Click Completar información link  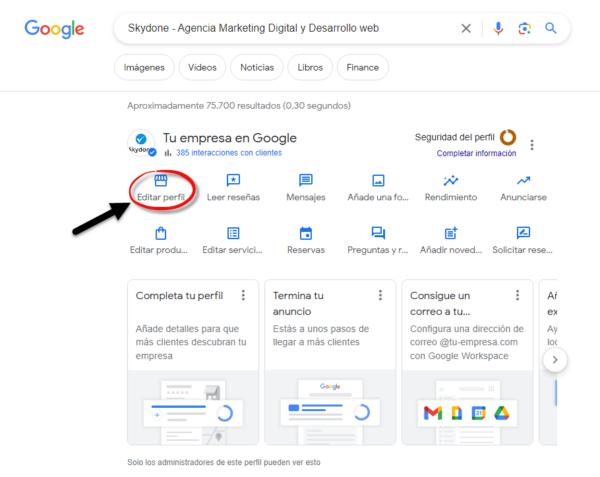476,153
